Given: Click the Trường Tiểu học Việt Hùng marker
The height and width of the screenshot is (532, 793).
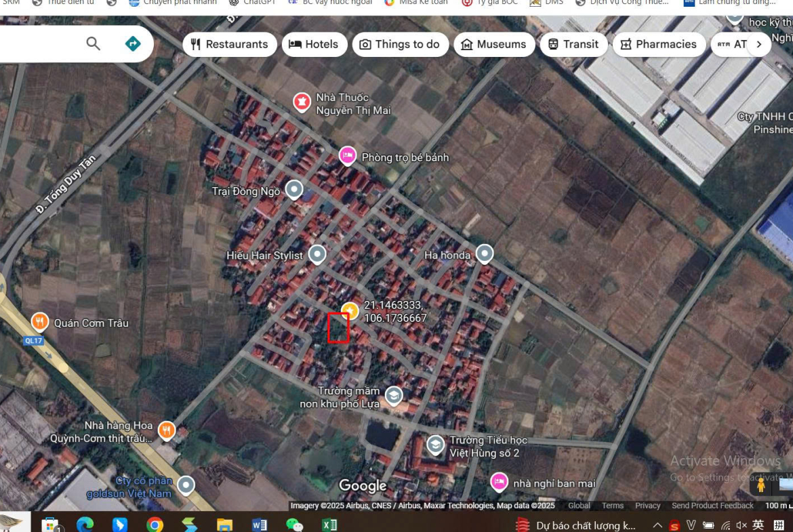Looking at the screenshot, I should [x=435, y=445].
